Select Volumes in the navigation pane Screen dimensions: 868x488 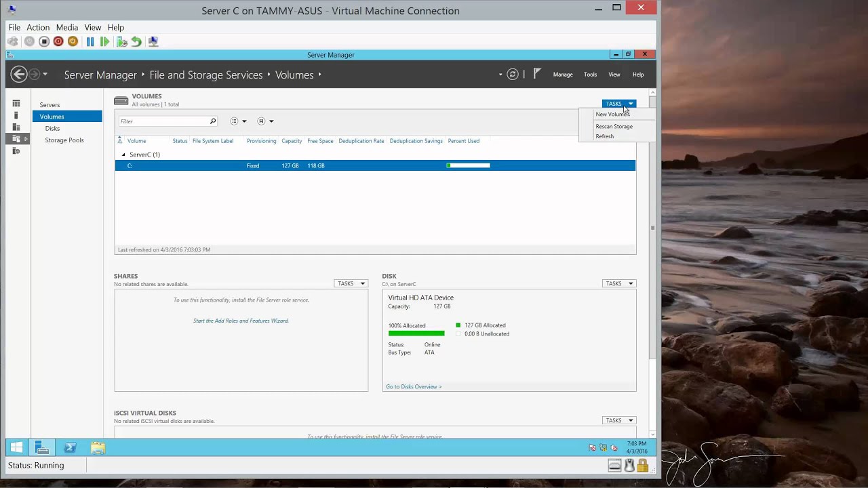coord(67,117)
